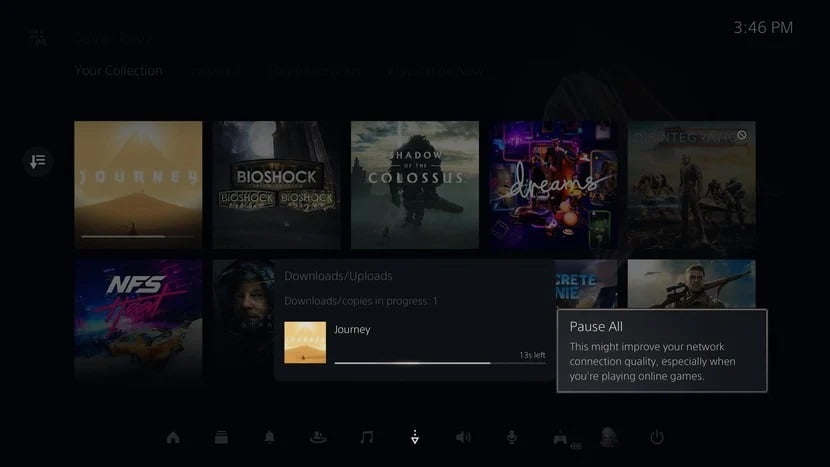Click the sort and filter icon

click(38, 161)
